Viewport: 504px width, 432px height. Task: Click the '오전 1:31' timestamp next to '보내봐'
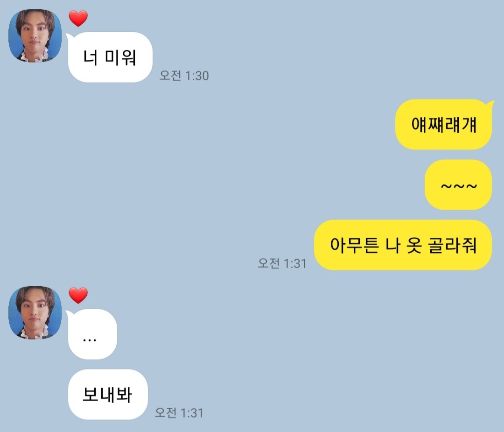[179, 413]
